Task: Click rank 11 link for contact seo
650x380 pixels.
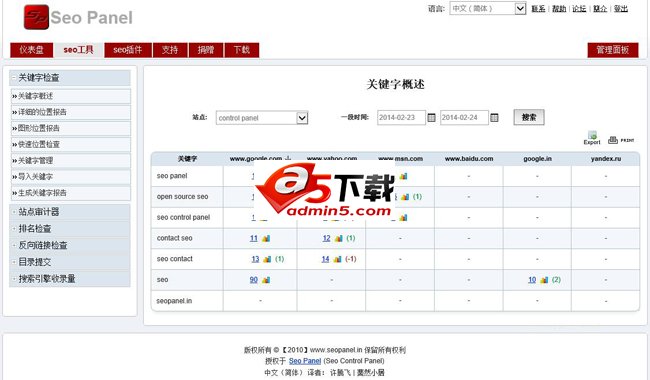Action: [x=254, y=238]
